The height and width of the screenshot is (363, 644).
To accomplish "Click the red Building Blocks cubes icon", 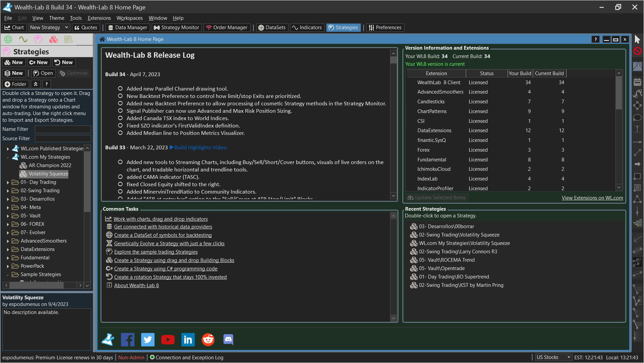I will pos(53,40).
